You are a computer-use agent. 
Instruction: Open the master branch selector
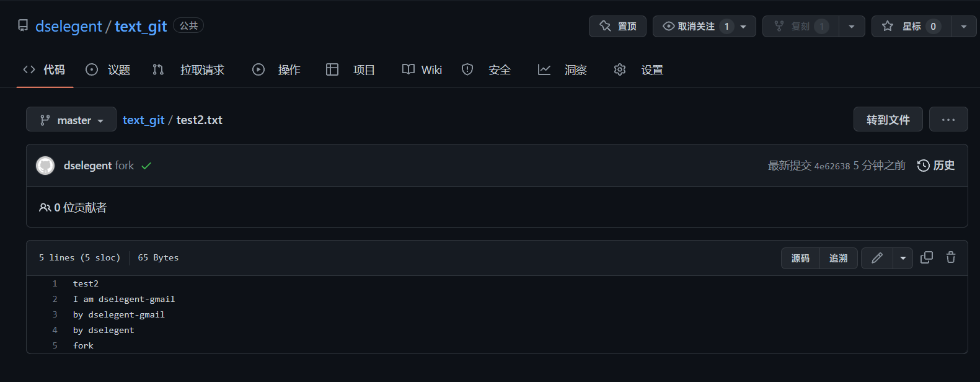[x=71, y=120]
